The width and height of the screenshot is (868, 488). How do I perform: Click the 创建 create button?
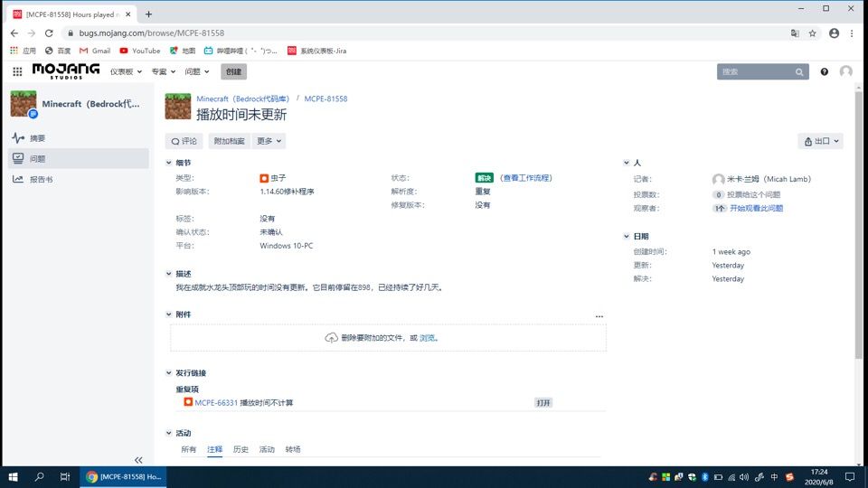(x=233, y=71)
